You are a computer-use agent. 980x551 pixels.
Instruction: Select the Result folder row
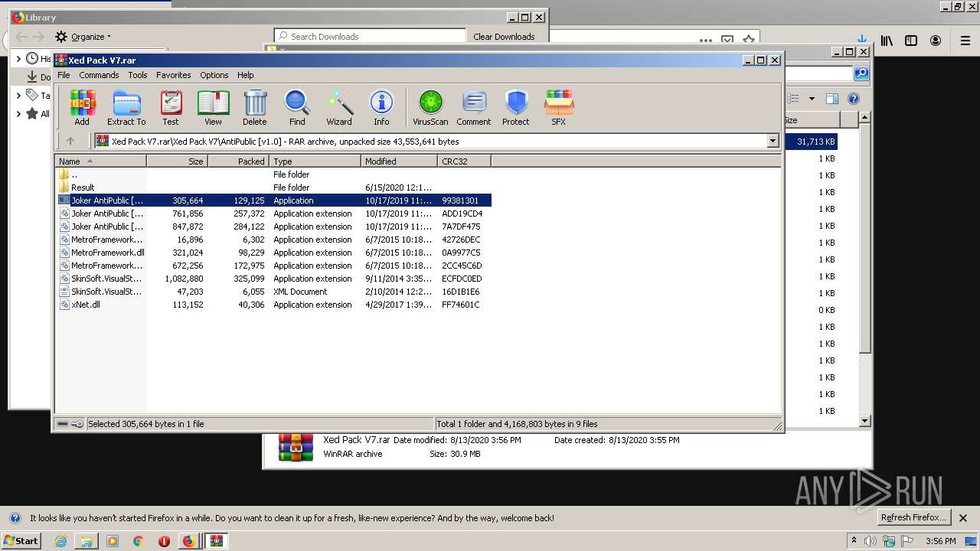pyautogui.click(x=273, y=187)
